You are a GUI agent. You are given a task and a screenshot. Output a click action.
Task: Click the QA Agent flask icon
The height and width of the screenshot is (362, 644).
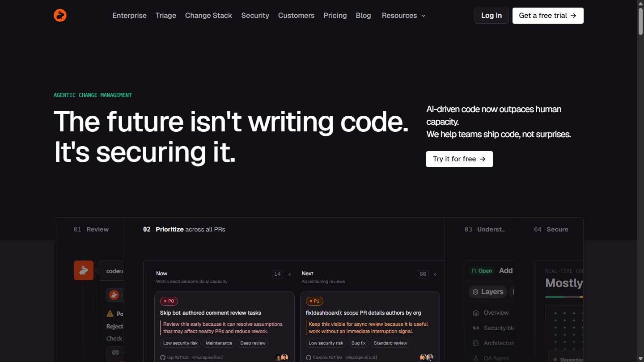pos(476,358)
